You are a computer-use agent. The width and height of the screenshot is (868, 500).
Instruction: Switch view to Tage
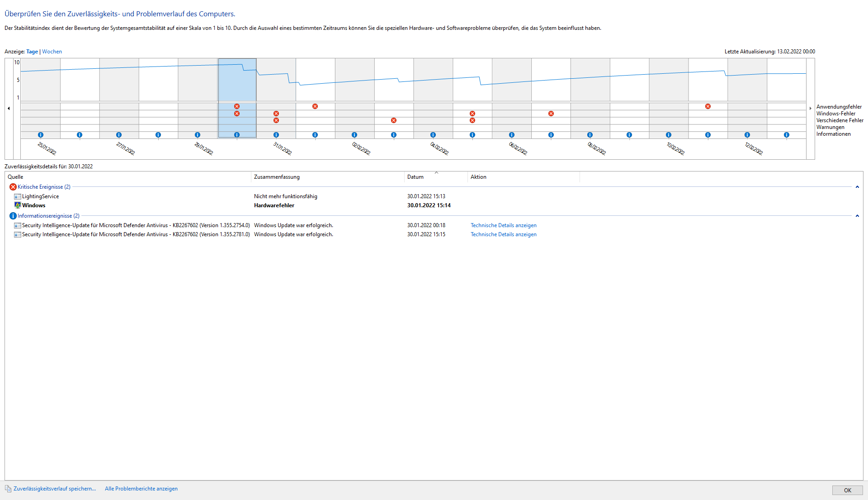tap(32, 52)
